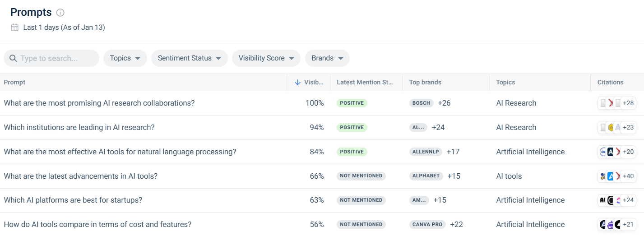Click Artificial Intelligence topic in the startups row
Screen dimensions: 644x236
point(530,200)
